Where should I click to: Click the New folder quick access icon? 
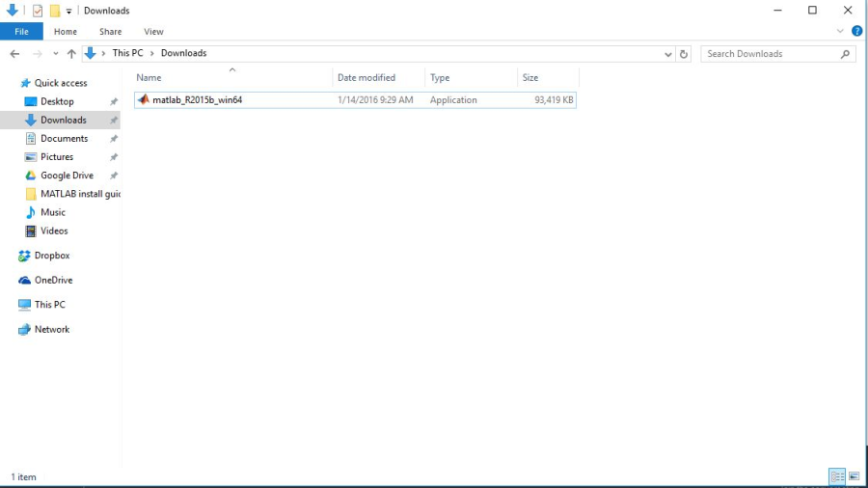pos(54,11)
